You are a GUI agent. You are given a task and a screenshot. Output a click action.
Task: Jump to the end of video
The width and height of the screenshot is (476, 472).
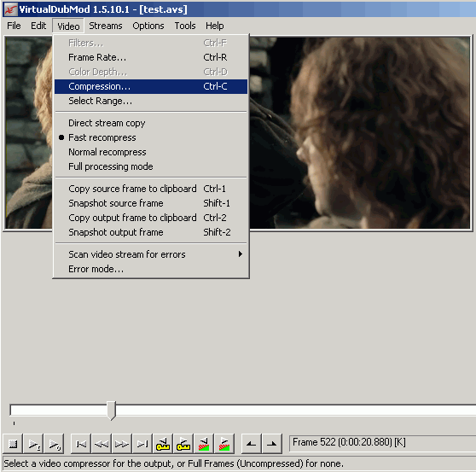142,444
